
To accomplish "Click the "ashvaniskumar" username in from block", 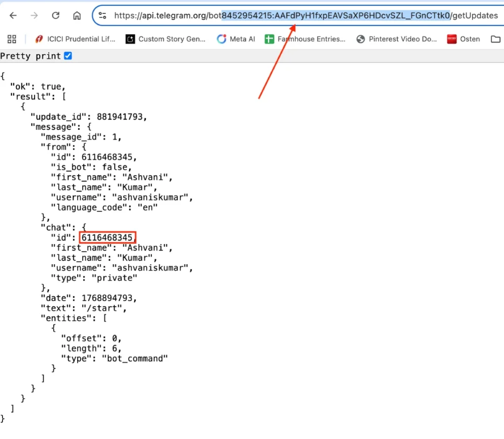I will point(150,197).
